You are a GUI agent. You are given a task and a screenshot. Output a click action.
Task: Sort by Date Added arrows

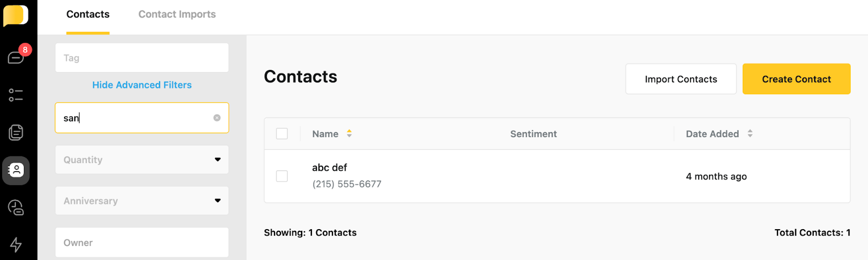(750, 133)
